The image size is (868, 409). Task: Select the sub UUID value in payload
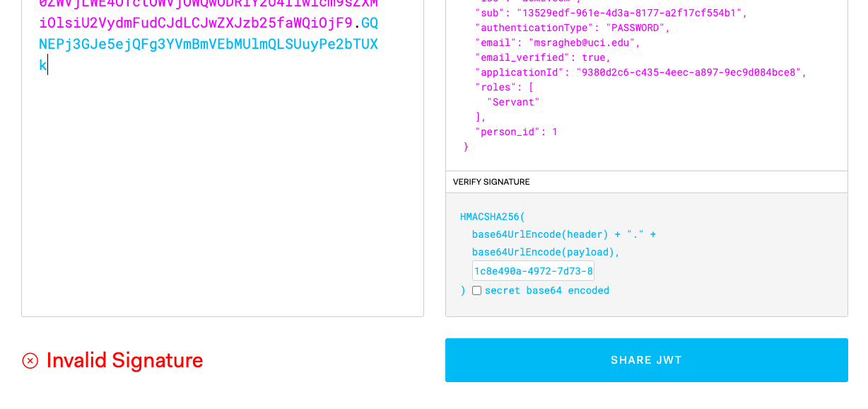pos(631,13)
